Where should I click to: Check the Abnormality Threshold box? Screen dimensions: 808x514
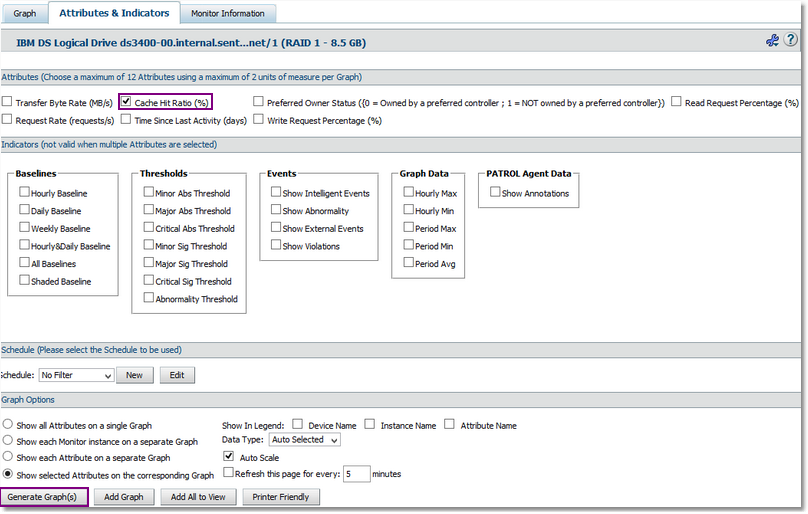(148, 297)
